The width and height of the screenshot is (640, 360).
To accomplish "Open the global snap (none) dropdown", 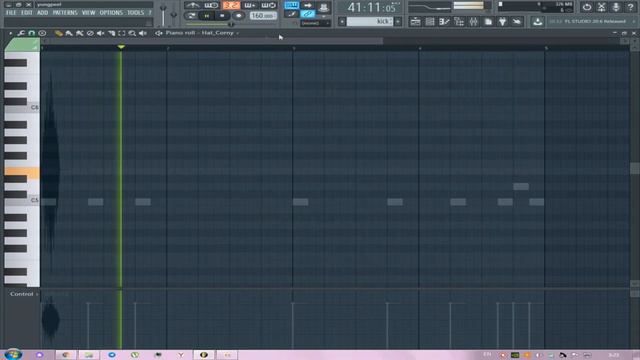I will [x=316, y=23].
